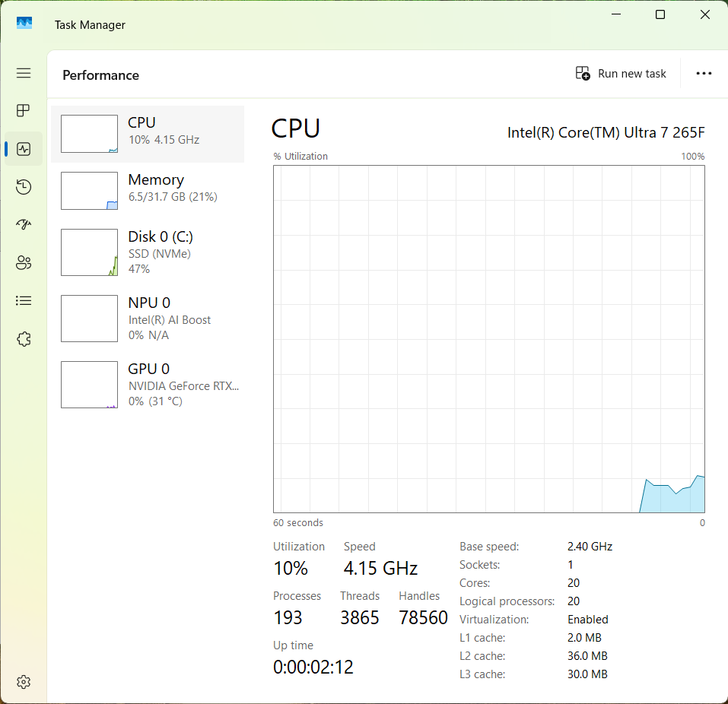Click the 6.5/31.7 GB (21%) memory text
The width and height of the screenshot is (728, 704).
click(173, 197)
